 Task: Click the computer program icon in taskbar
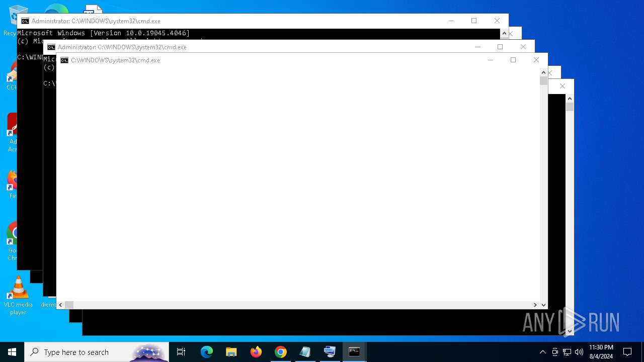coord(330,352)
